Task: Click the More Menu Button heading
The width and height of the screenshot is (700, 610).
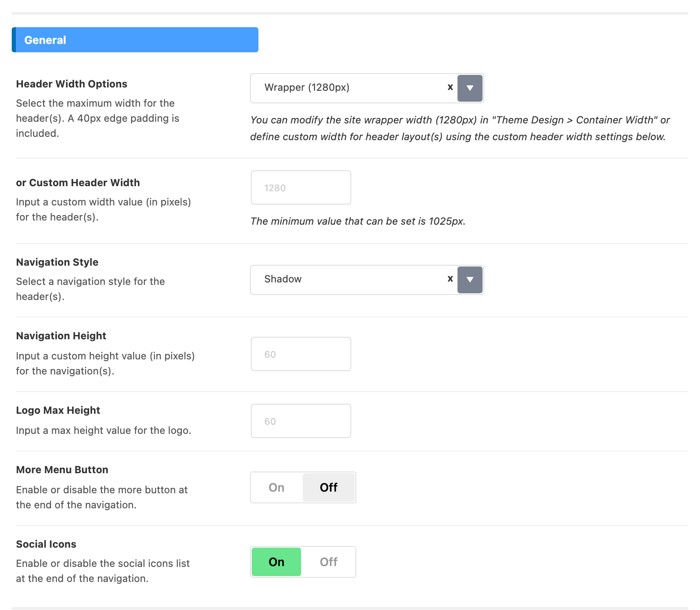Action: [x=62, y=469]
